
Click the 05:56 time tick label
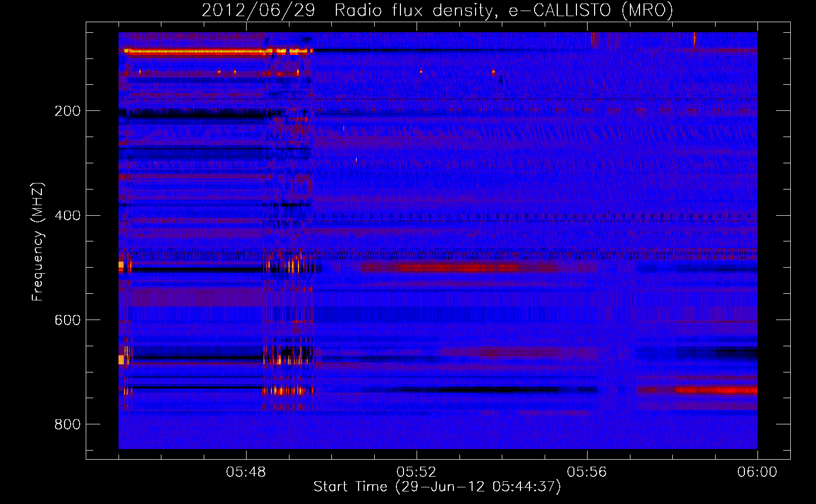(587, 472)
